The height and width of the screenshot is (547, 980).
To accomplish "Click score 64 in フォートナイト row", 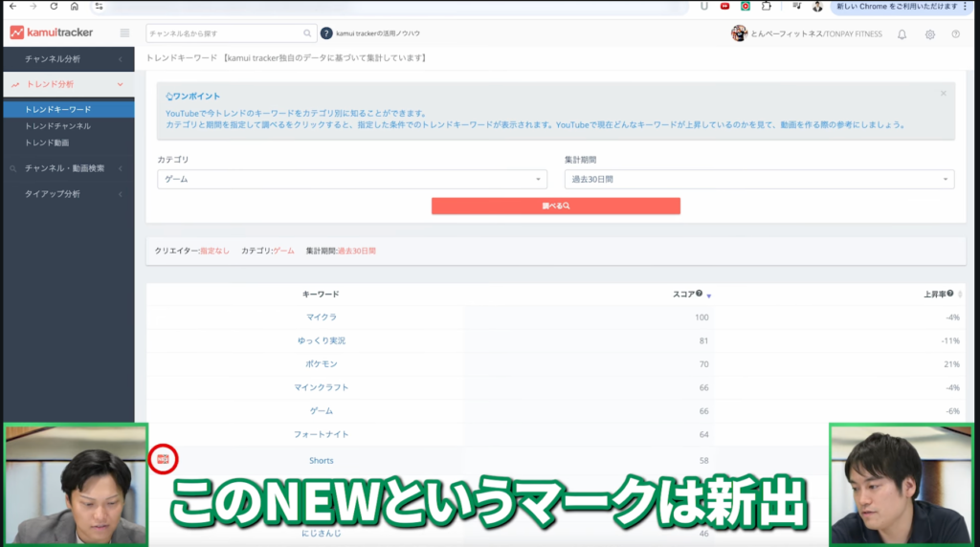I will (x=703, y=434).
